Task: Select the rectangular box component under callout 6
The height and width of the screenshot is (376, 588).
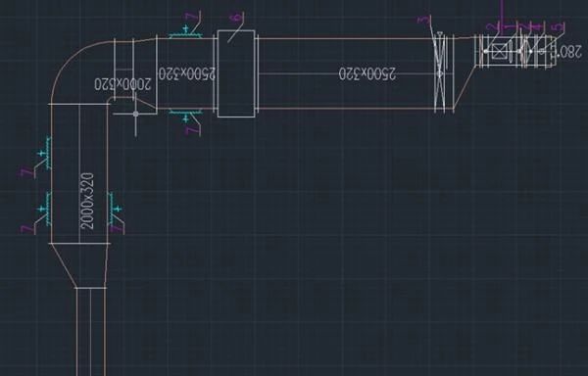Action: 236,73
